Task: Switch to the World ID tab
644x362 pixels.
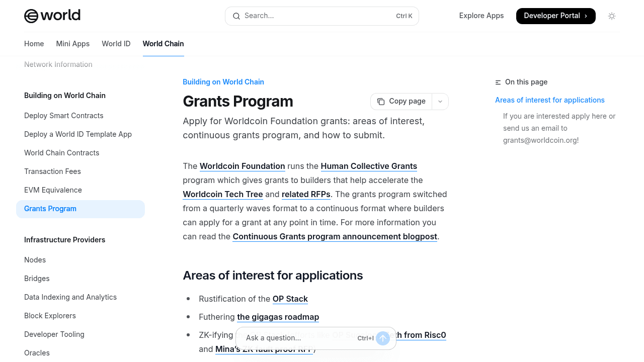Action: pyautogui.click(x=116, y=44)
